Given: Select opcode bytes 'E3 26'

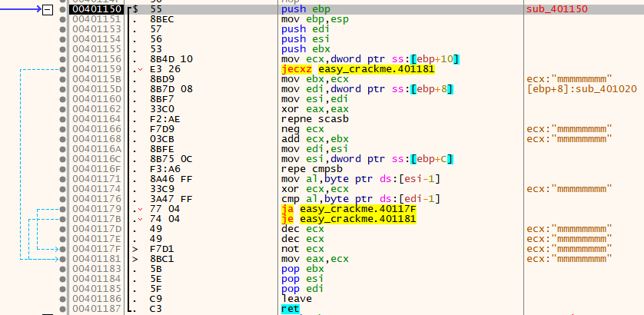Looking at the screenshot, I should (165, 69).
